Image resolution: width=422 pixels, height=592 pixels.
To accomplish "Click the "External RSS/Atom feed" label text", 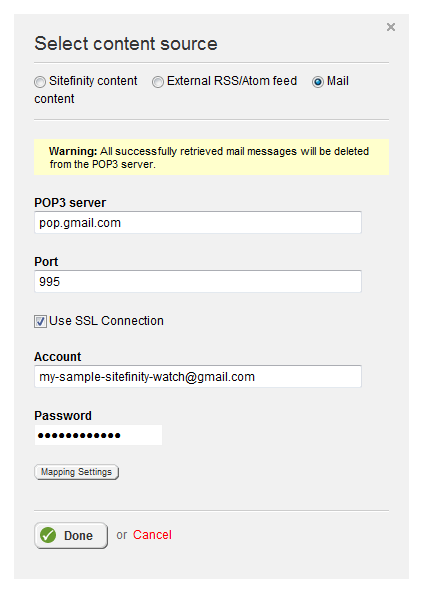I will click(x=232, y=81).
